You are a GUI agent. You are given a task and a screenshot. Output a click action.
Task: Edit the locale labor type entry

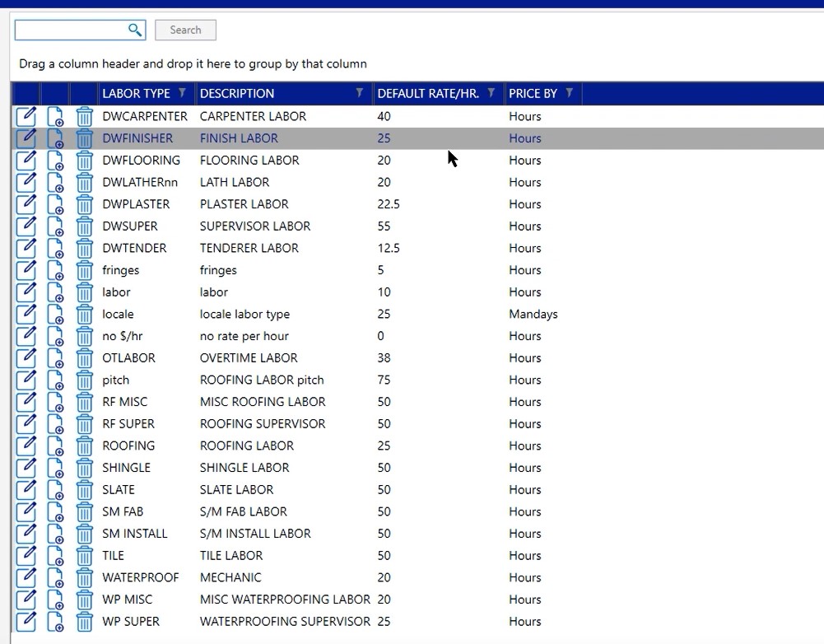coord(26,314)
